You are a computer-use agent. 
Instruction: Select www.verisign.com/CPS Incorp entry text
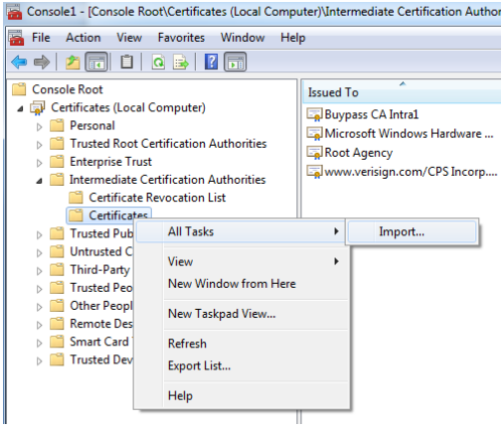411,172
